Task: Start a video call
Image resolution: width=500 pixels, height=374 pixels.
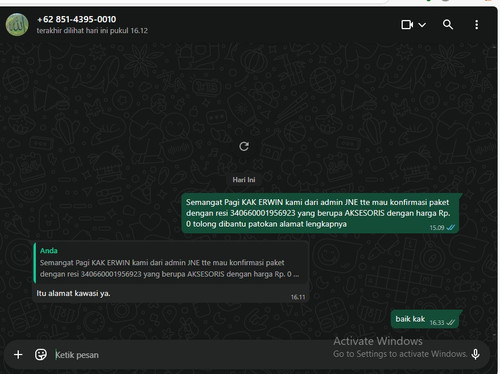Action: pyautogui.click(x=407, y=25)
